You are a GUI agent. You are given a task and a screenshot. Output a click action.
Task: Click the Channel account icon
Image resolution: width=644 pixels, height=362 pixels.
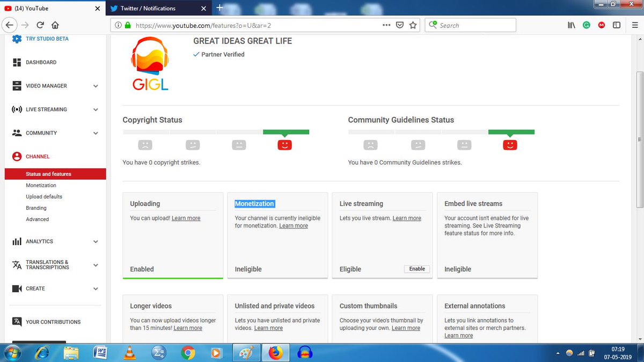17,157
